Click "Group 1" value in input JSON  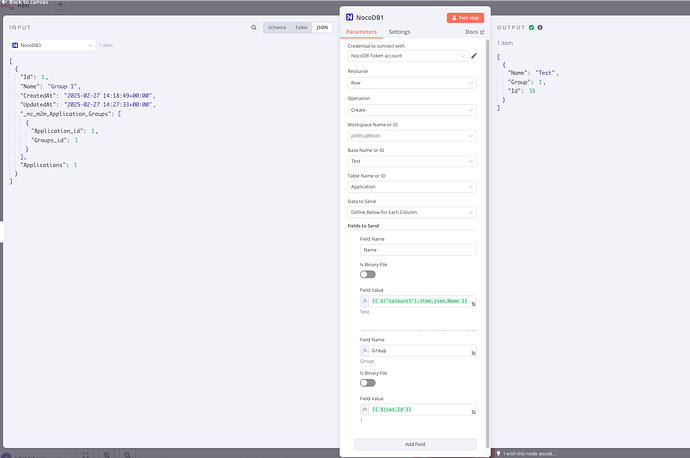(x=64, y=86)
